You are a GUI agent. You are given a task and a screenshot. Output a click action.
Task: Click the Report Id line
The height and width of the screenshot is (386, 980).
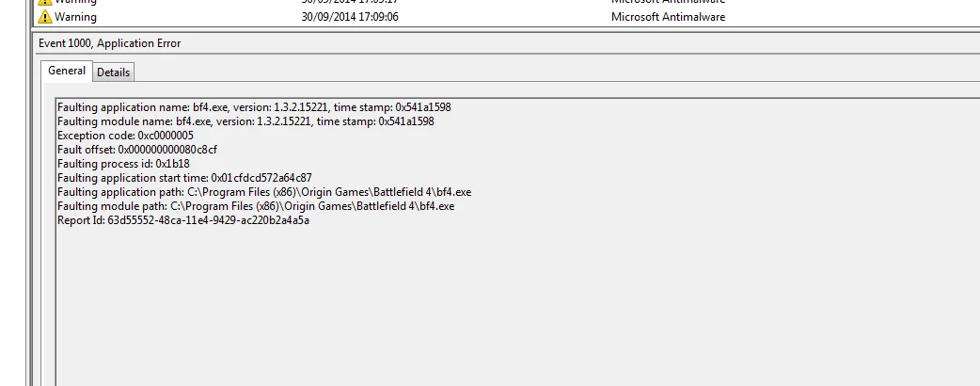tap(183, 220)
